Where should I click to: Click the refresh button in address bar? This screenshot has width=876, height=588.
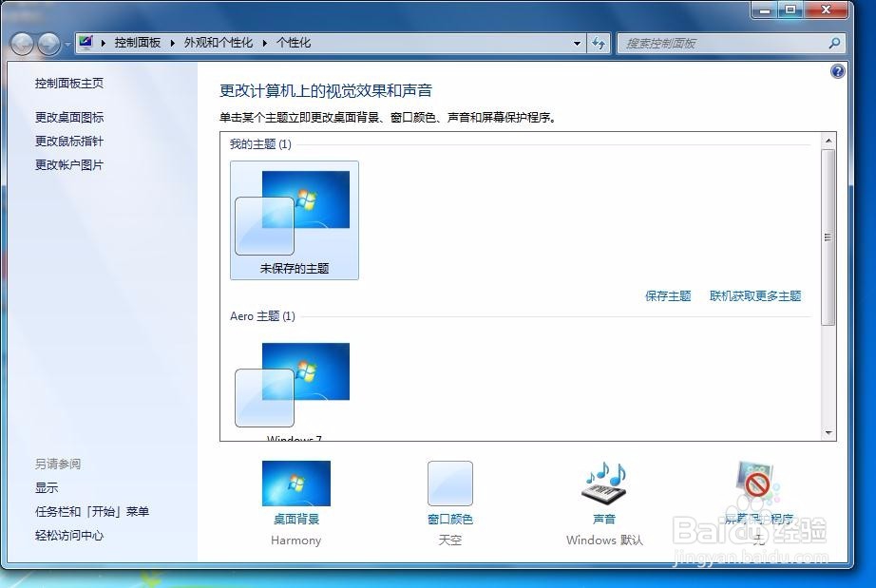tap(599, 43)
